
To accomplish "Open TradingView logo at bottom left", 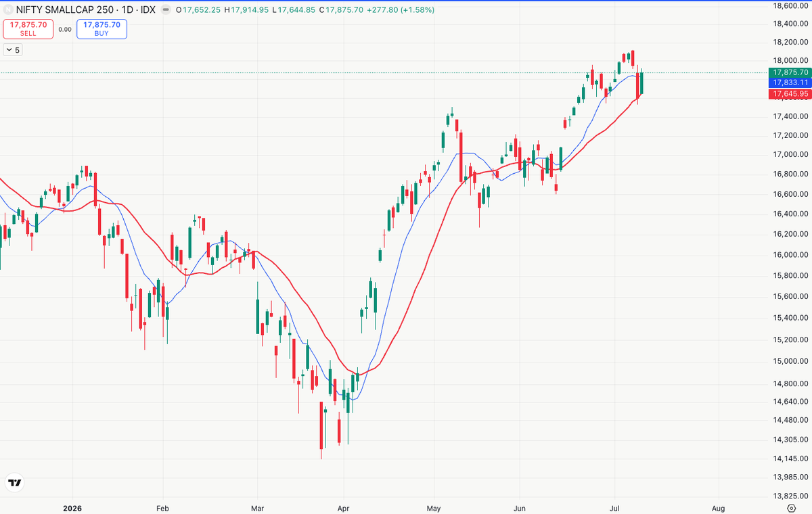I will 14,483.
